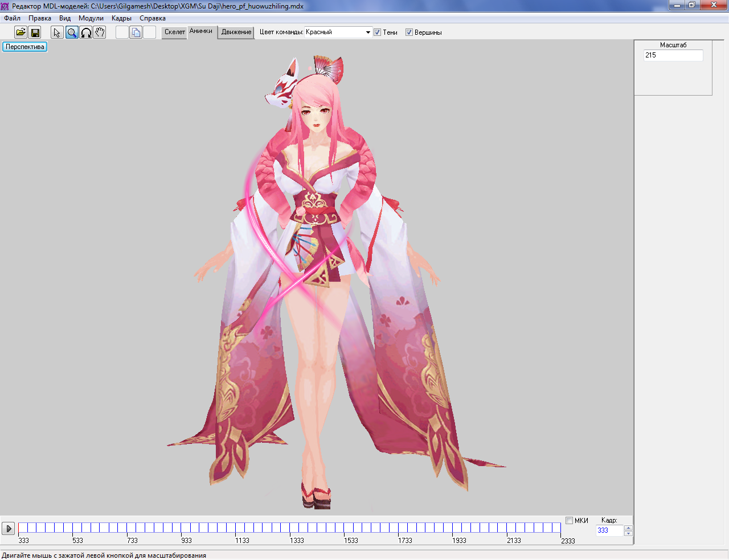Decrease frame number with the down arrow
The height and width of the screenshot is (560, 729).
click(x=628, y=533)
